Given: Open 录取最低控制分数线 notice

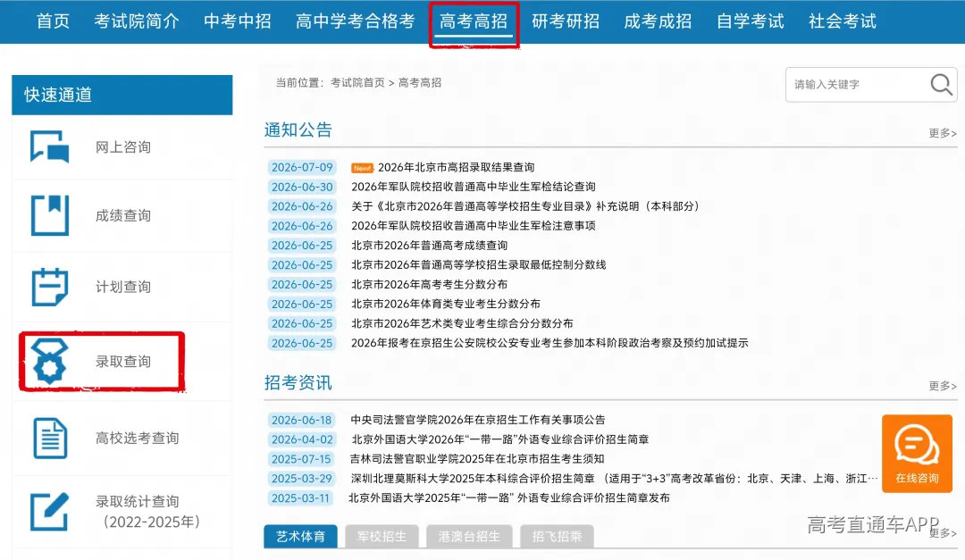Looking at the screenshot, I should click(479, 264).
